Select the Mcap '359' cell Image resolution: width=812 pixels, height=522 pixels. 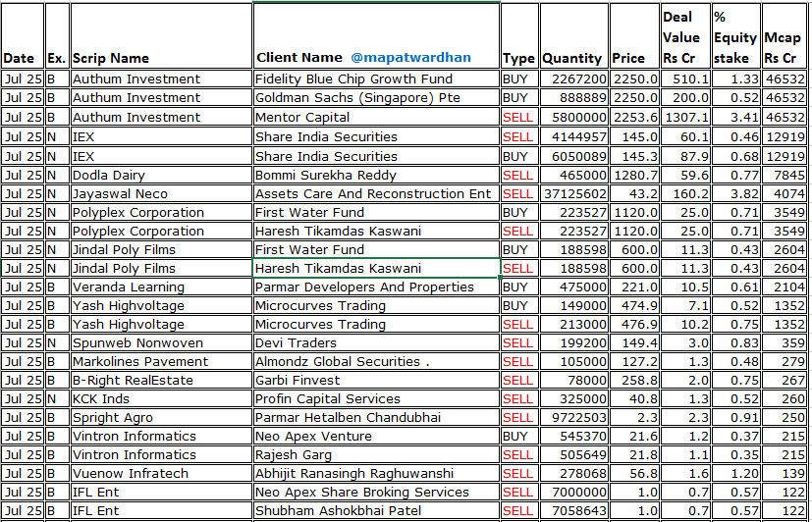(x=785, y=343)
